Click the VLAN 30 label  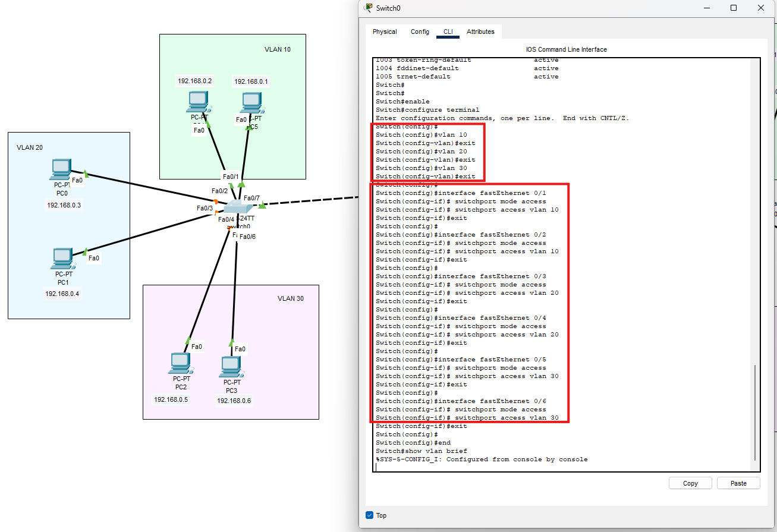click(x=291, y=298)
